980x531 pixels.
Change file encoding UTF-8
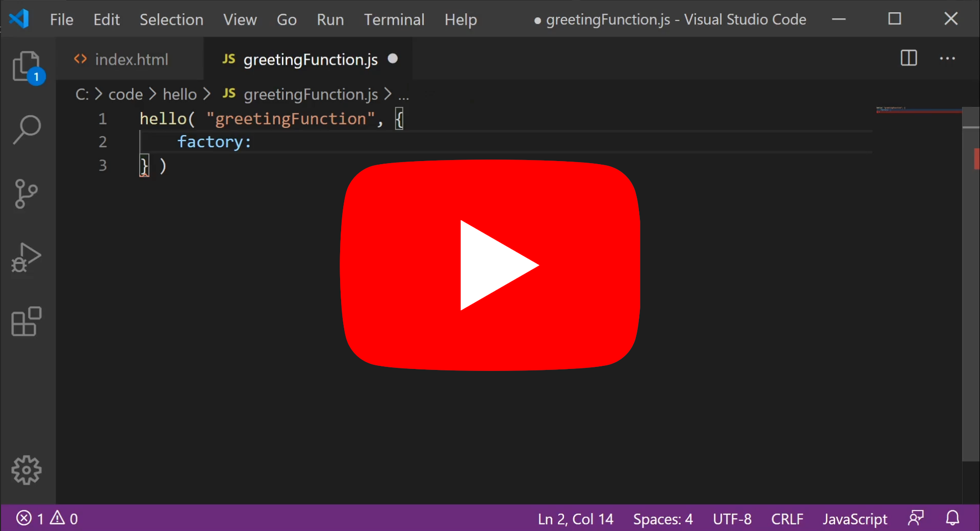[732, 519]
